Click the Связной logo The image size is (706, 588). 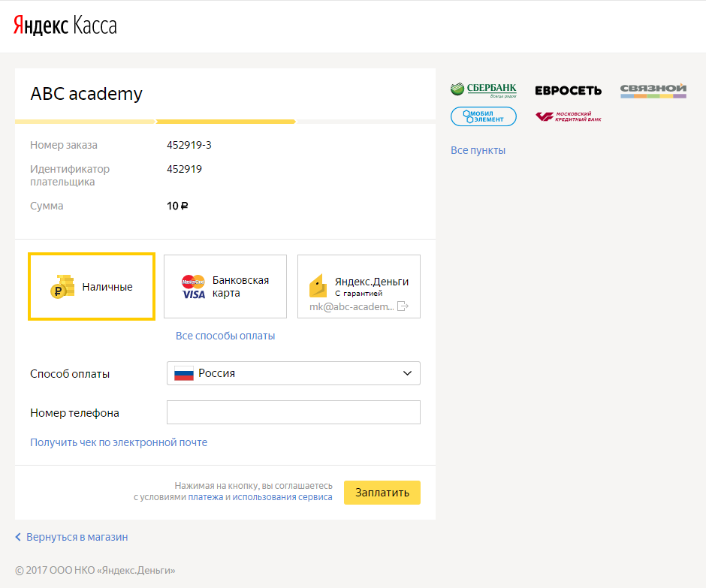point(653,90)
